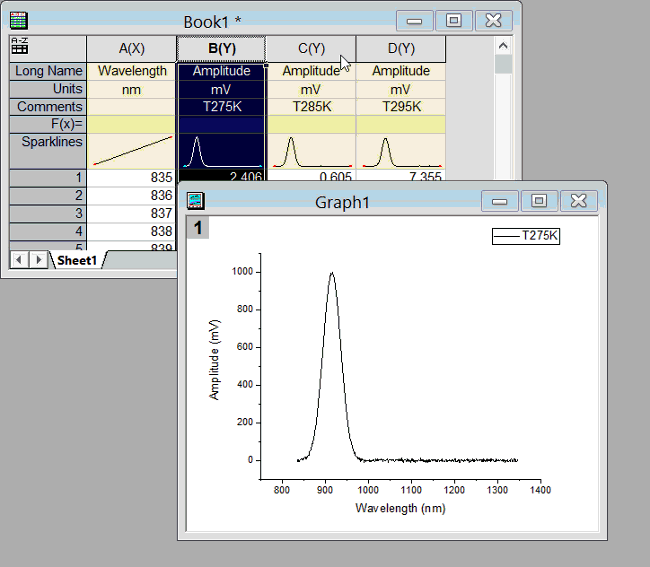Select column C(Y) header
The width and height of the screenshot is (650, 567).
tap(310, 48)
